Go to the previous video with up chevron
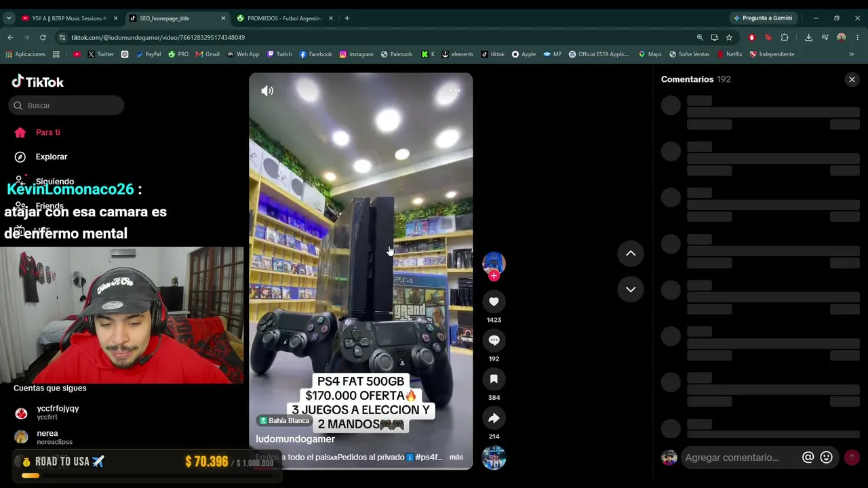The height and width of the screenshot is (488, 868). tap(631, 253)
